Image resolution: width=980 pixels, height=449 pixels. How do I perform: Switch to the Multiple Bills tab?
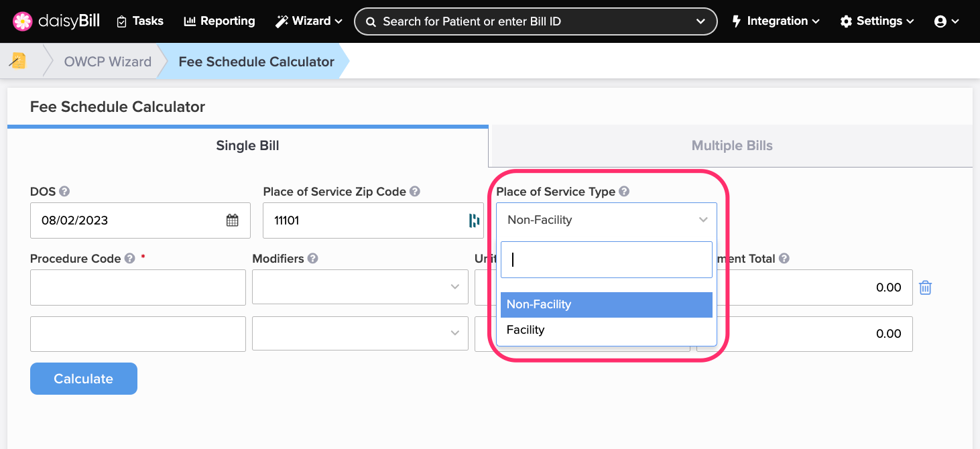click(731, 145)
